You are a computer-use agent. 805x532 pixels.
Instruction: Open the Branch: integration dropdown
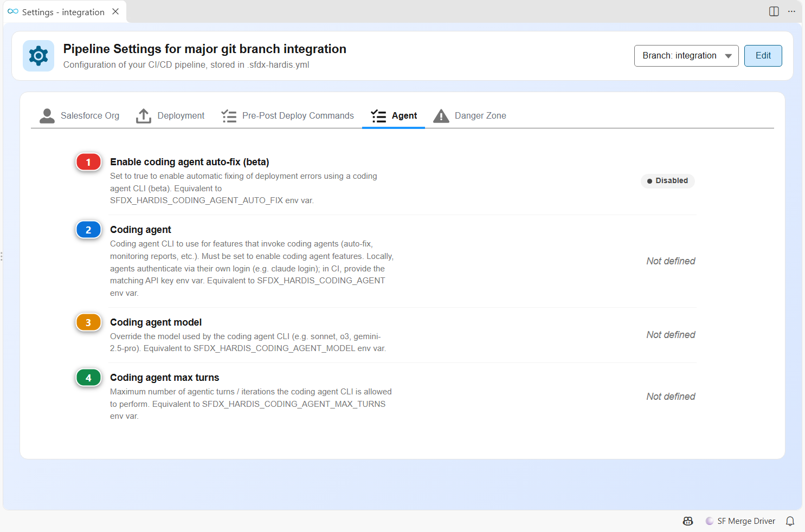pos(686,56)
